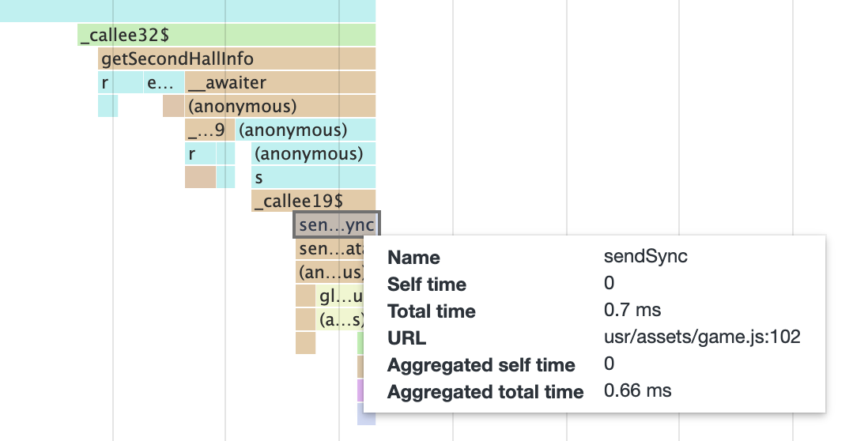Screen dimensions: 868x441
Task: Select the _callee19$ flame bar
Action: [313, 201]
